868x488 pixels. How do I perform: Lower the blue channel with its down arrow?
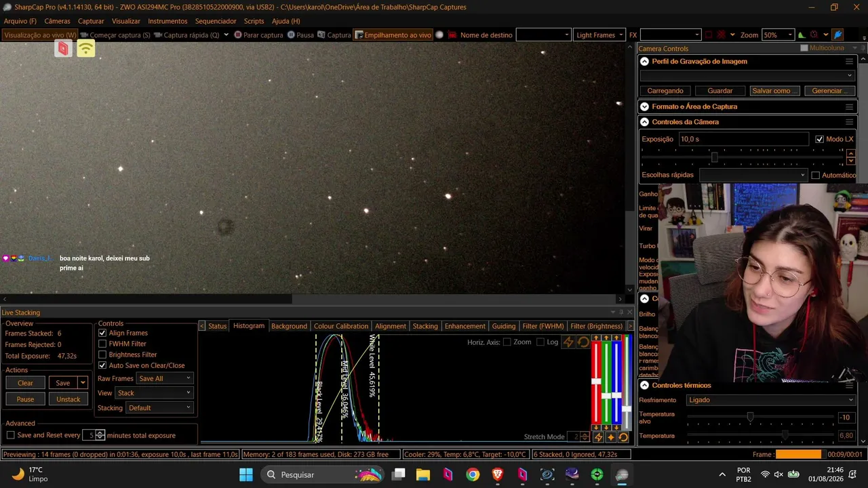pos(616,427)
